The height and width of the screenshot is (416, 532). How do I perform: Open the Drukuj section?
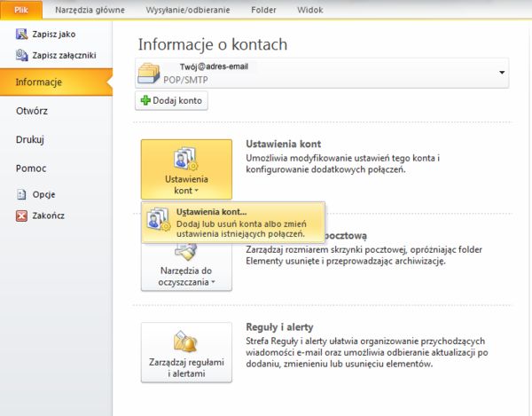(x=30, y=139)
